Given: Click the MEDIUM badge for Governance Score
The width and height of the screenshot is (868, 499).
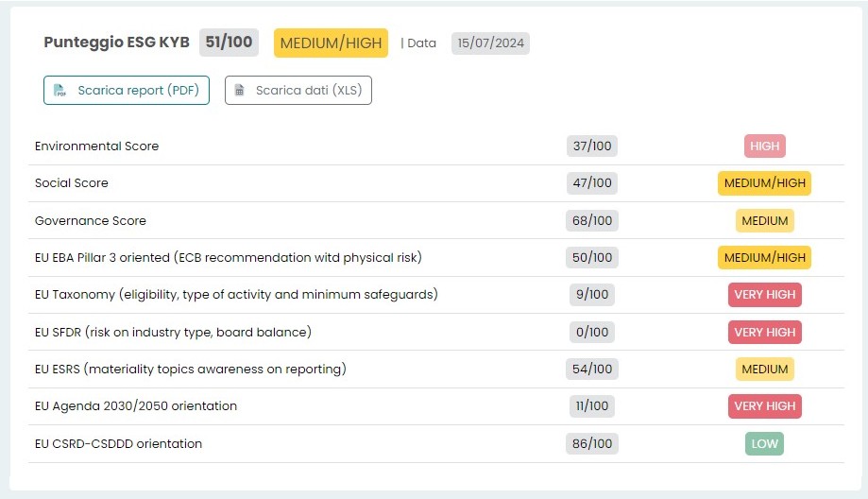Looking at the screenshot, I should pyautogui.click(x=764, y=220).
